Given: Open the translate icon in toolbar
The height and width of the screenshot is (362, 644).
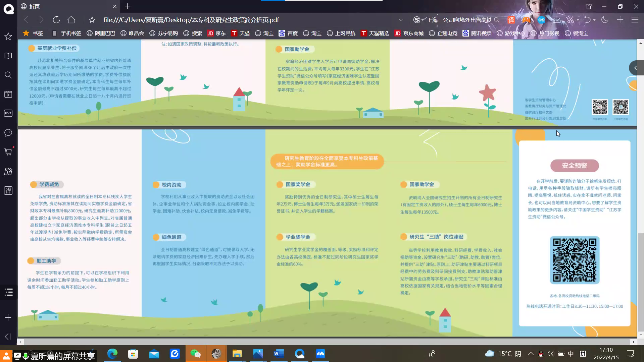Looking at the screenshot, I should click(511, 20).
